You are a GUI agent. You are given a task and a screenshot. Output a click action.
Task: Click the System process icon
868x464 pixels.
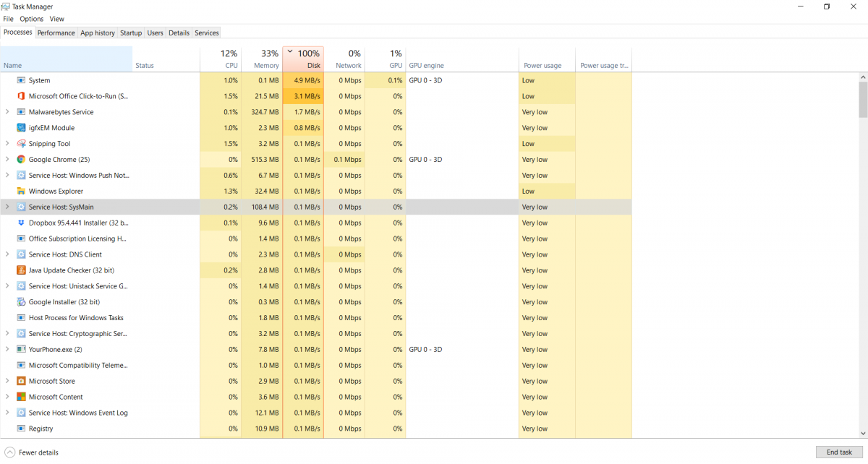click(21, 80)
